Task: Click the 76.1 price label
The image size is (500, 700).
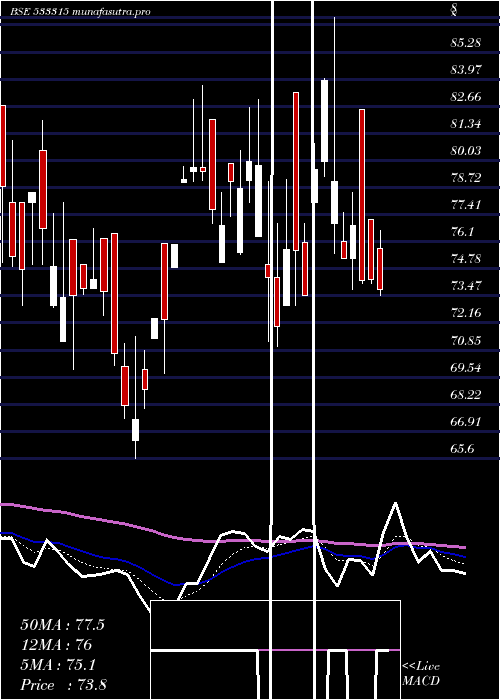Action: pyautogui.click(x=462, y=232)
